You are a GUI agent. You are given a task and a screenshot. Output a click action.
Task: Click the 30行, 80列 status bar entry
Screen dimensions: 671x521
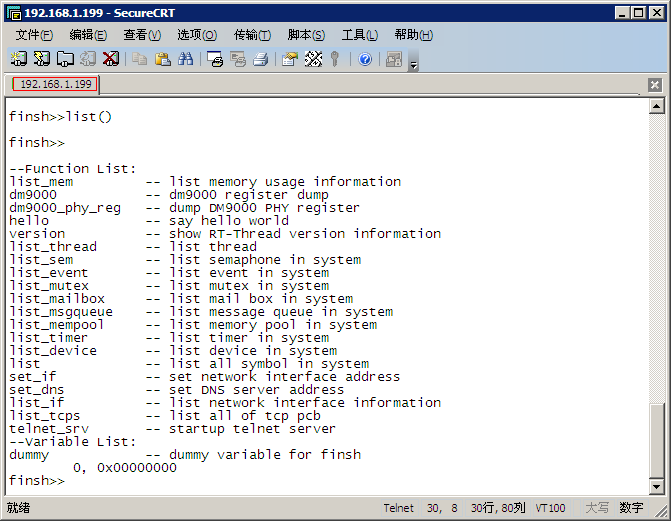498,508
